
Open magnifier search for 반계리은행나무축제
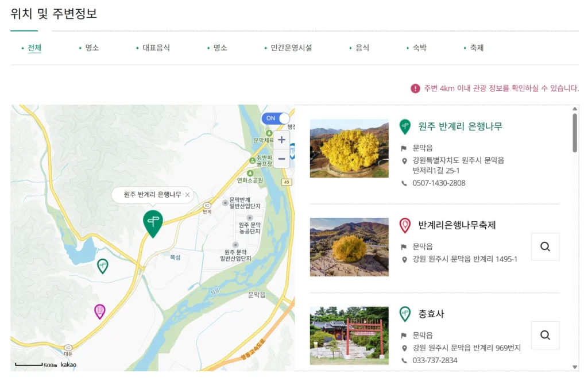545,247
